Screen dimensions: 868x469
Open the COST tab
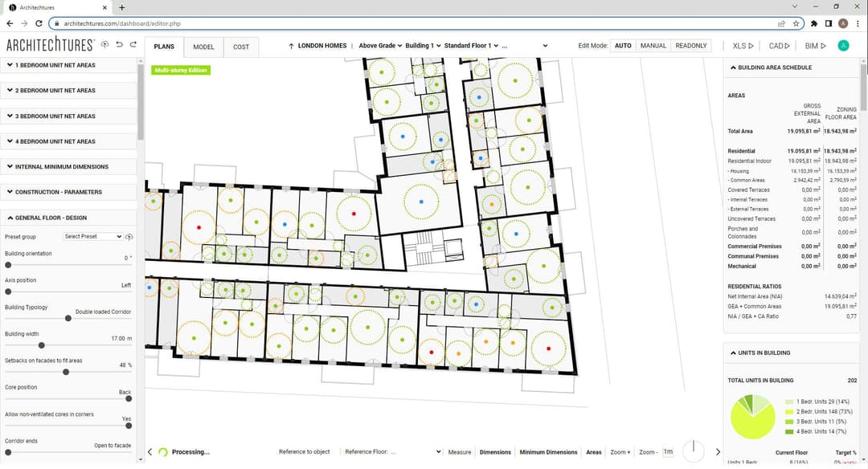pyautogui.click(x=241, y=47)
